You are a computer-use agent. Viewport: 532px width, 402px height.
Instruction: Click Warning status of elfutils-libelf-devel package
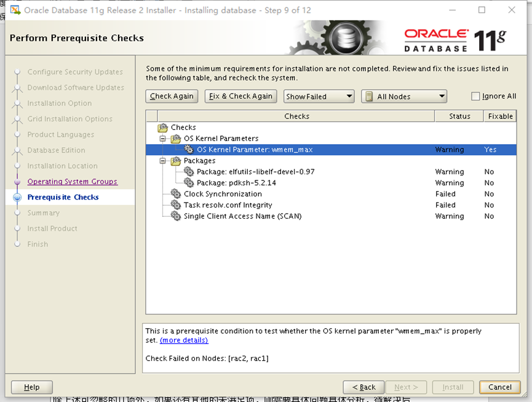pos(449,172)
